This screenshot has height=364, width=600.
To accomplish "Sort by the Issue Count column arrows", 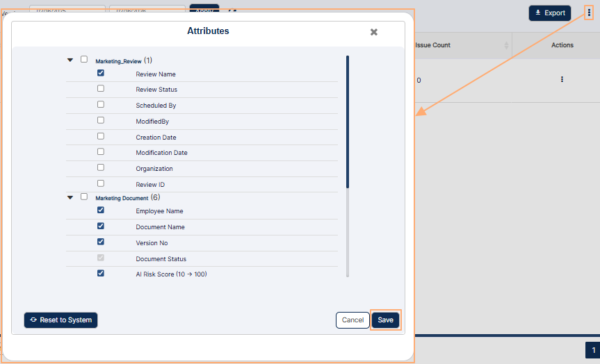I will click(506, 46).
